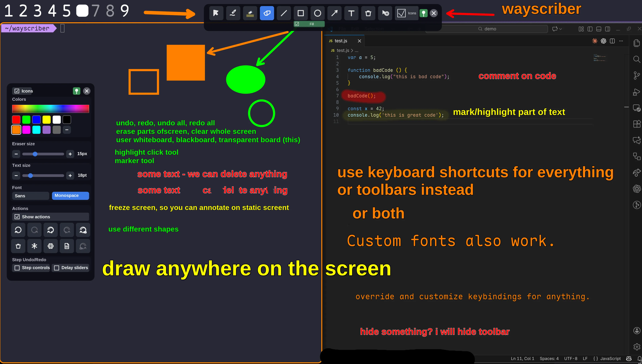
Task: Expand the test.js breadcrumb ellipsis
Action: 356,51
